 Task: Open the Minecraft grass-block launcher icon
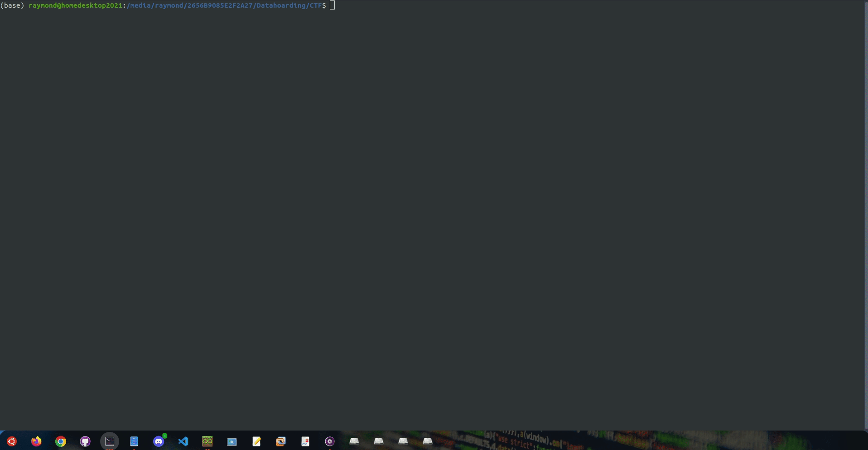[x=207, y=441]
